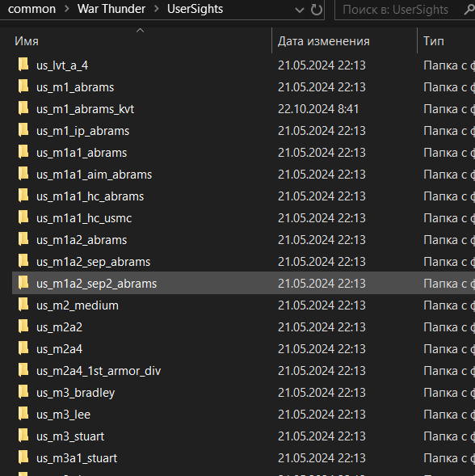This screenshot has width=475, height=476.
Task: Click the us_m2a4_1st_armor_div folder icon
Action: [23, 370]
